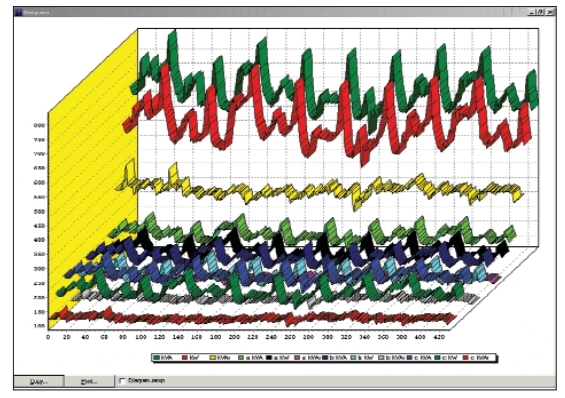Image resolution: width=565 pixels, height=398 pixels.
Task: Click the yellow KVAr legend marker
Action: click(x=213, y=358)
